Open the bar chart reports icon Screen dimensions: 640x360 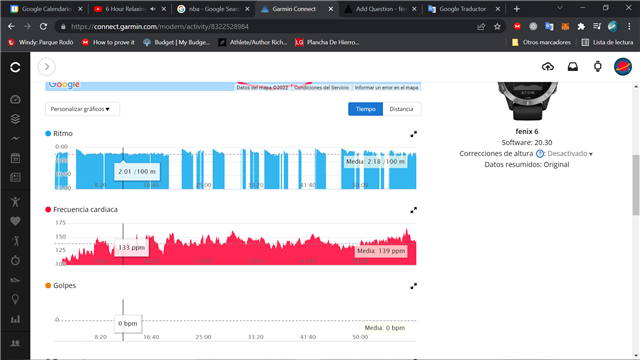click(x=15, y=319)
